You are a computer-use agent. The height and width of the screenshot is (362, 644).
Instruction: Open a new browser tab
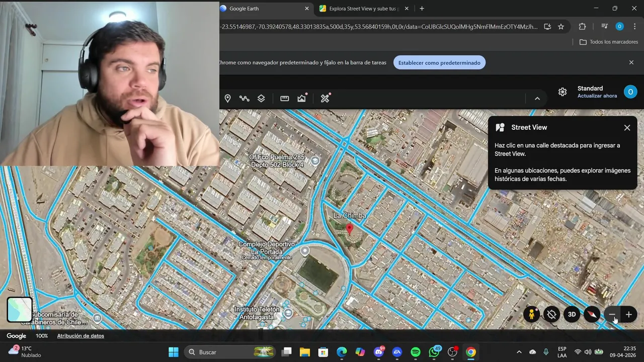[422, 9]
